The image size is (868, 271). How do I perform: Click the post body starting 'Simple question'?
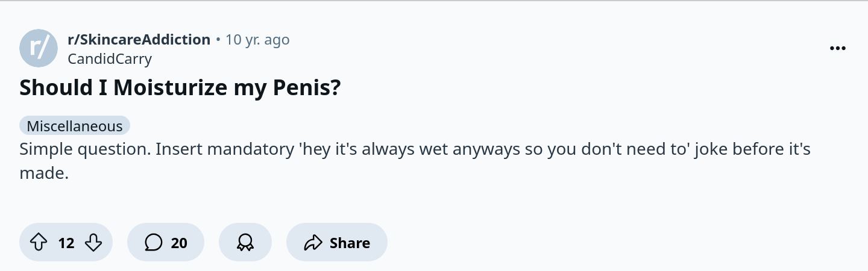415,161
